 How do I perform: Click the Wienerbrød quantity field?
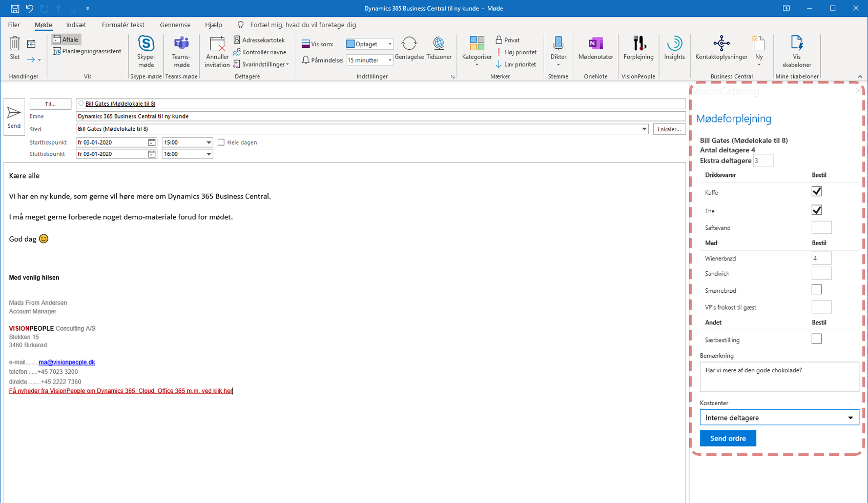pyautogui.click(x=821, y=258)
